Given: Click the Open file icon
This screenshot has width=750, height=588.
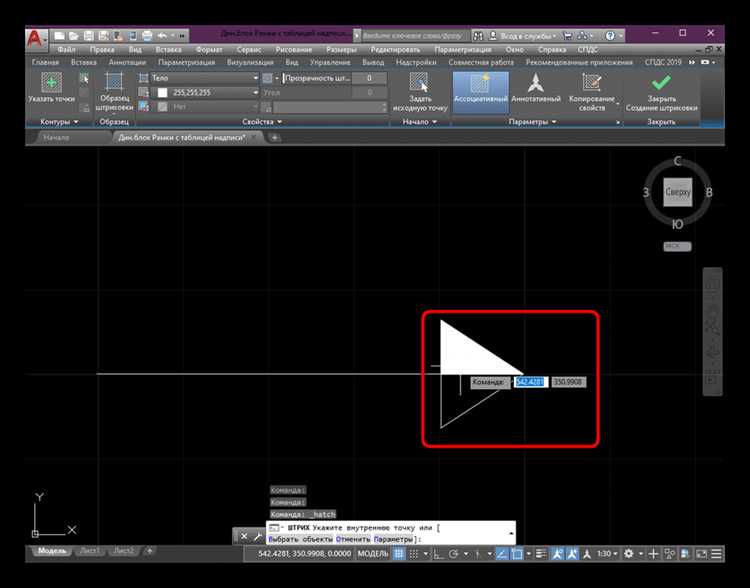Looking at the screenshot, I should pos(74,36).
